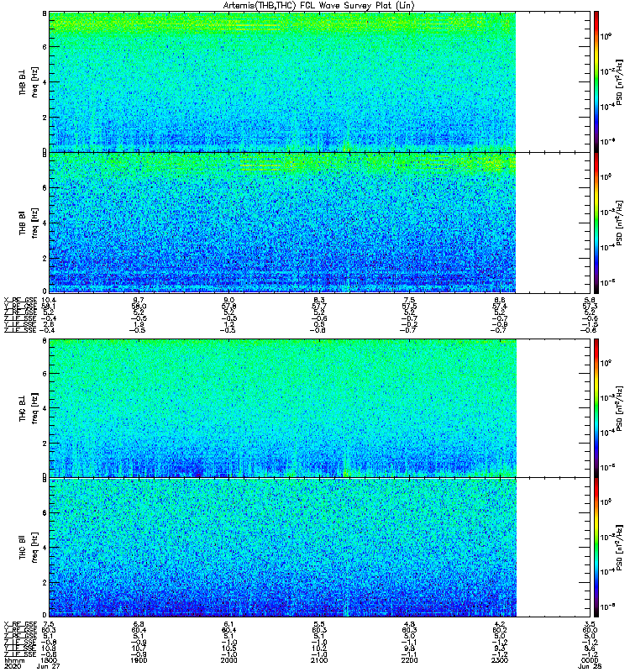
Task: Click the 0000 time tick label
Action: tap(590, 660)
